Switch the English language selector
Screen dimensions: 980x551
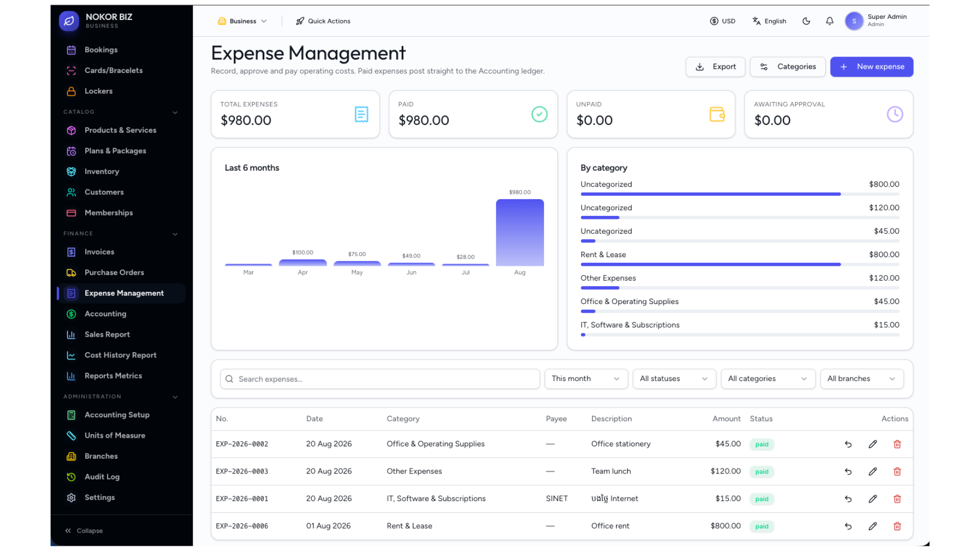[769, 21]
